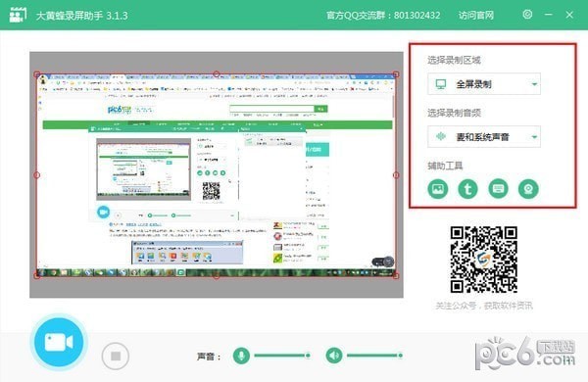Screen dimensions: 588x382
Task: Mute the system speaker icon
Action: [334, 355]
